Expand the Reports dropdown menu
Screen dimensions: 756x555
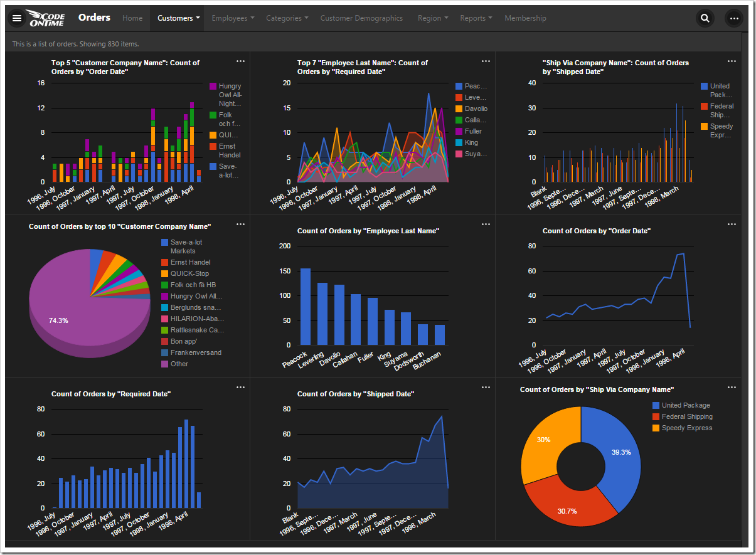[x=476, y=18]
